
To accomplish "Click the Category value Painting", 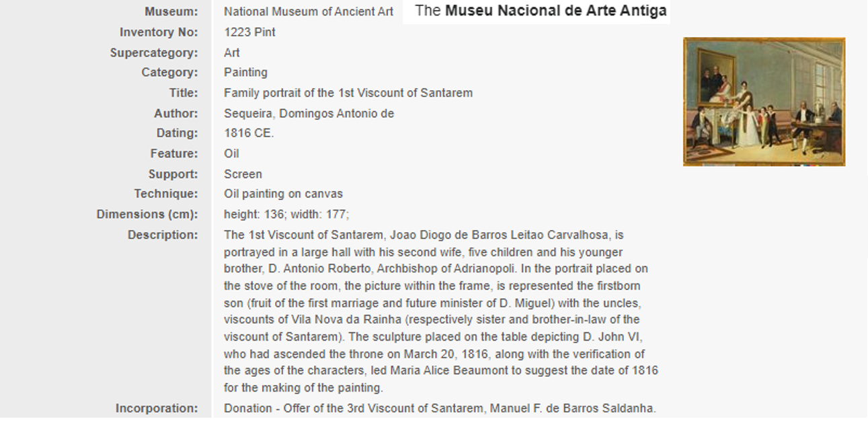I will 245,73.
